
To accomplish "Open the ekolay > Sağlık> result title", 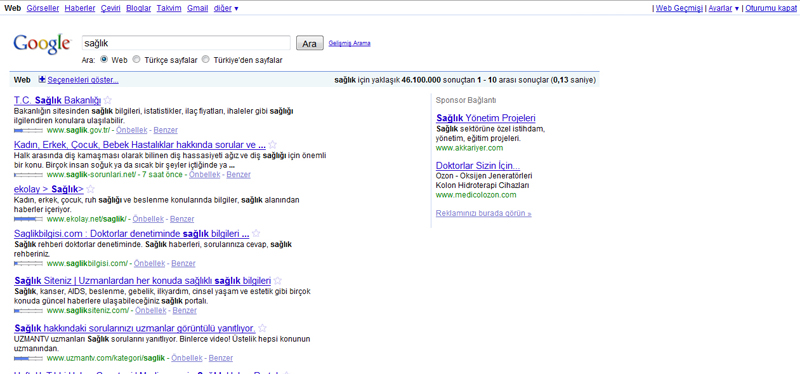I will point(48,189).
